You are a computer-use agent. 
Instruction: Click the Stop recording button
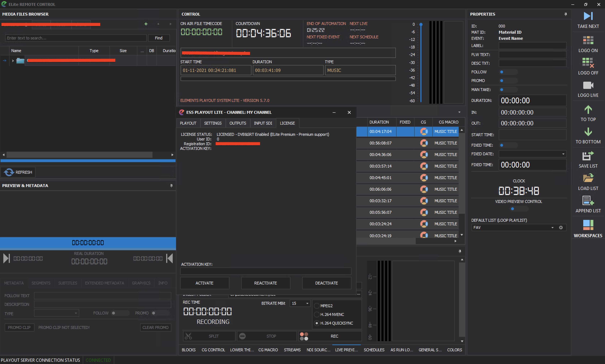(267, 336)
